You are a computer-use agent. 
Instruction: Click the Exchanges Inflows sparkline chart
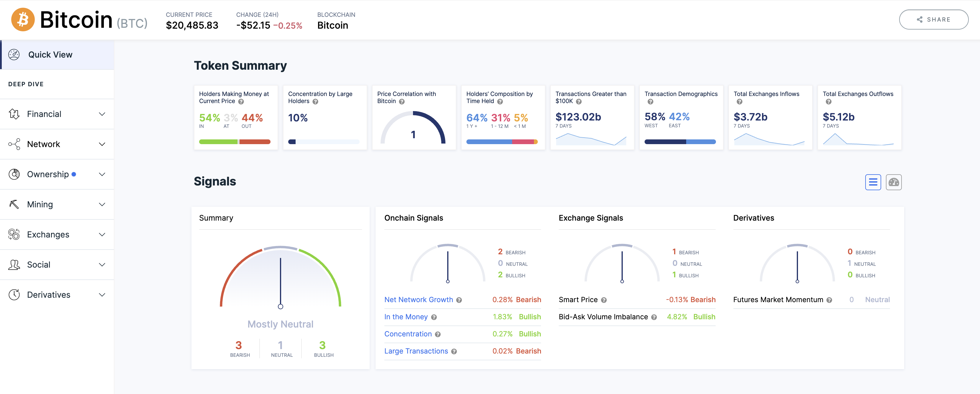[x=769, y=139]
